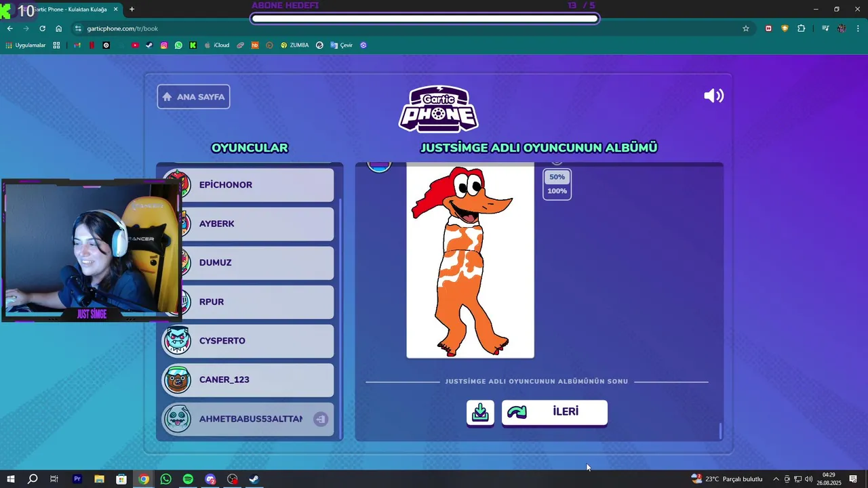
Task: Select player CANER_123 in the list
Action: point(248,380)
